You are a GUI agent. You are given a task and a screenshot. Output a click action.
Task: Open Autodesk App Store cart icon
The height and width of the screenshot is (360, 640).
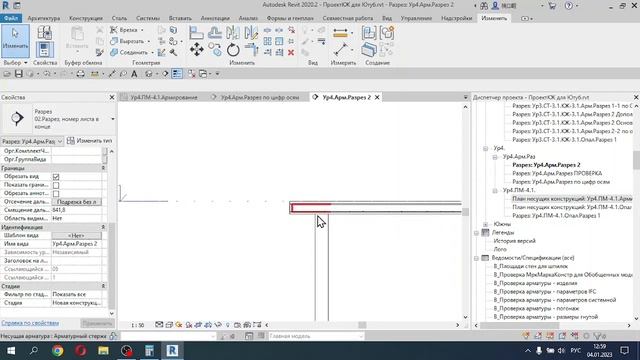552,6
